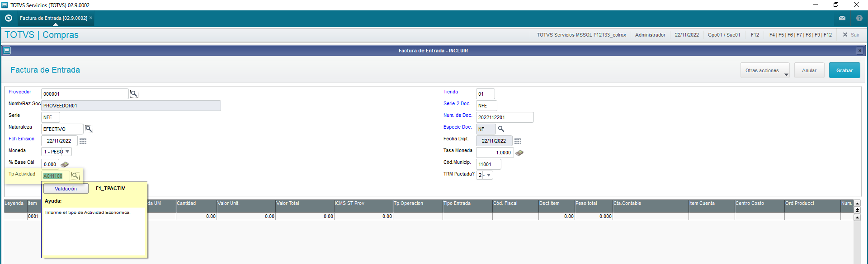Close the Factura de Entrada INCLUIR dialog

tap(860, 51)
